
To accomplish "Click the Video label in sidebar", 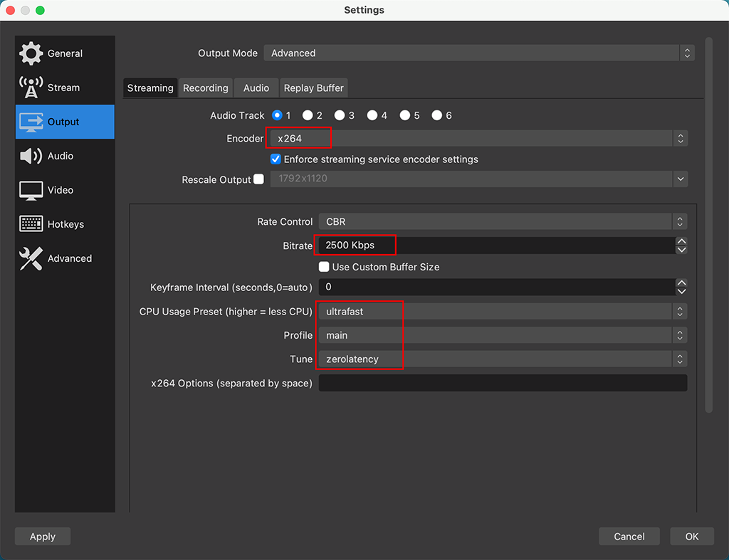I will click(61, 190).
